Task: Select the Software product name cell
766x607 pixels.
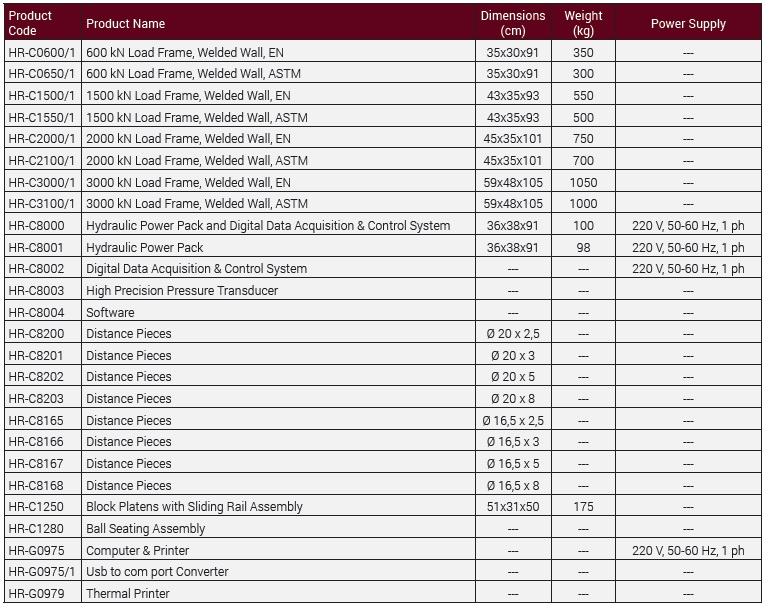Action: [x=110, y=312]
